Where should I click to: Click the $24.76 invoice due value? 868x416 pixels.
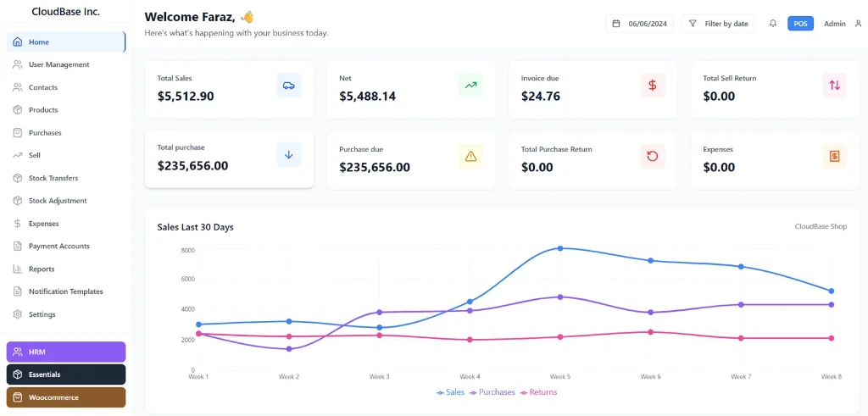pos(541,97)
